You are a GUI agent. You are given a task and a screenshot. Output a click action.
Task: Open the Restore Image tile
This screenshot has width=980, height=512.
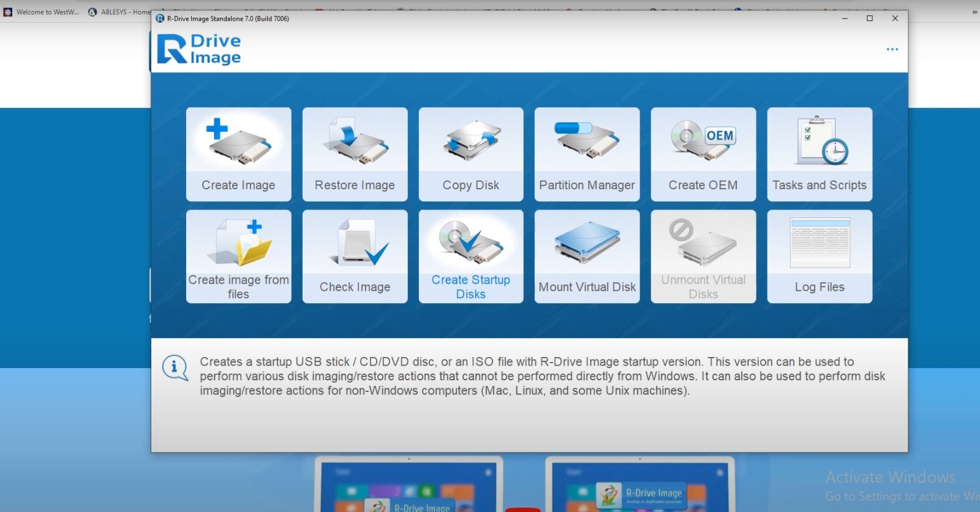tap(355, 154)
